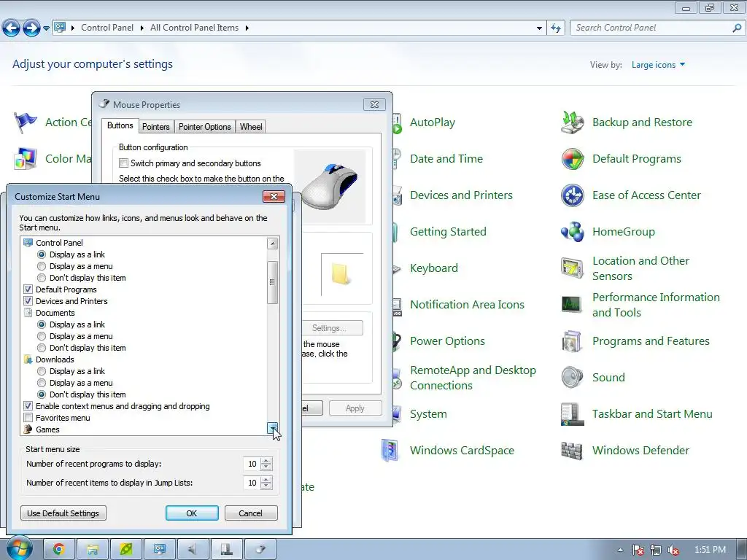Open the Color Management icon
The image size is (747, 560).
tap(26, 159)
